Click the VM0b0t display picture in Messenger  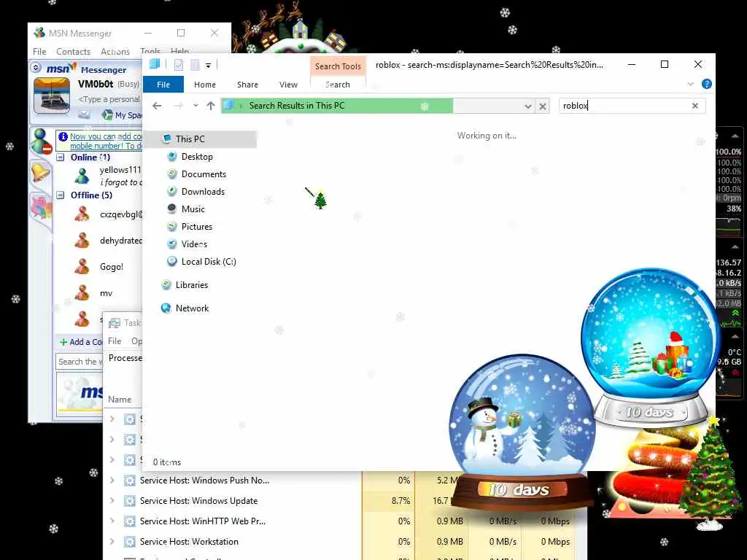pos(52,96)
